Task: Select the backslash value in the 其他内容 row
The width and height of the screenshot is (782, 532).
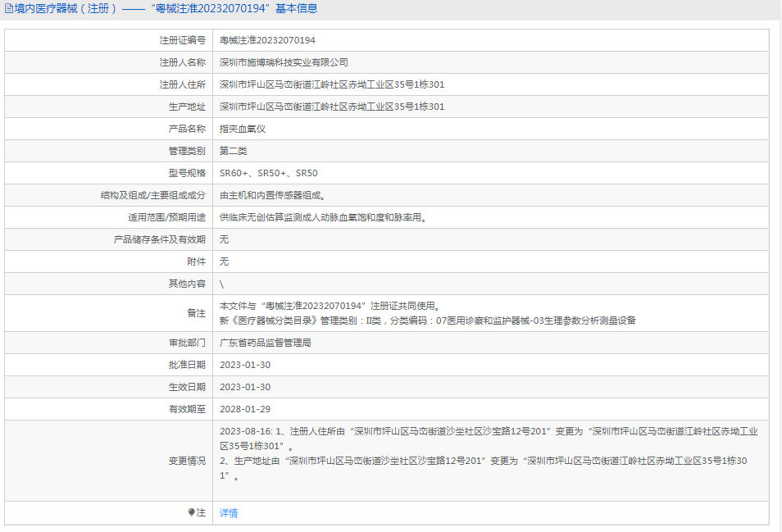Action: coord(222,284)
